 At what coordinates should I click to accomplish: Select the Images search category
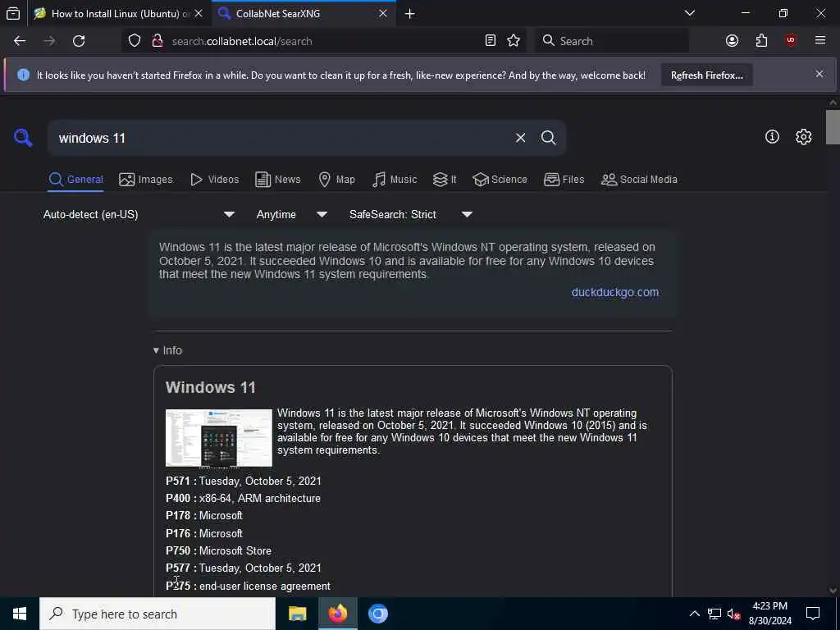point(146,180)
